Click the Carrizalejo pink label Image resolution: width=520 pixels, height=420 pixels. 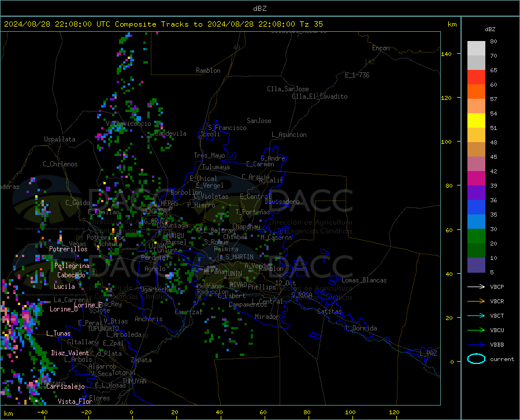pyautogui.click(x=65, y=386)
